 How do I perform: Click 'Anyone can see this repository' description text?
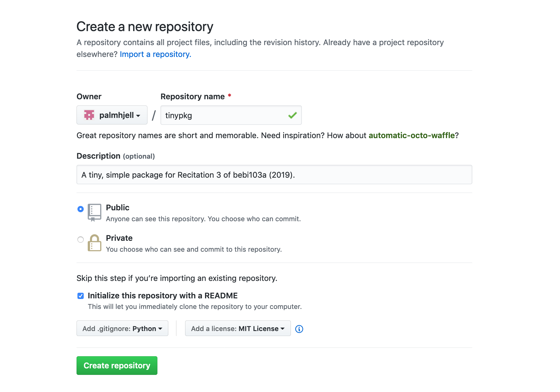(x=203, y=219)
